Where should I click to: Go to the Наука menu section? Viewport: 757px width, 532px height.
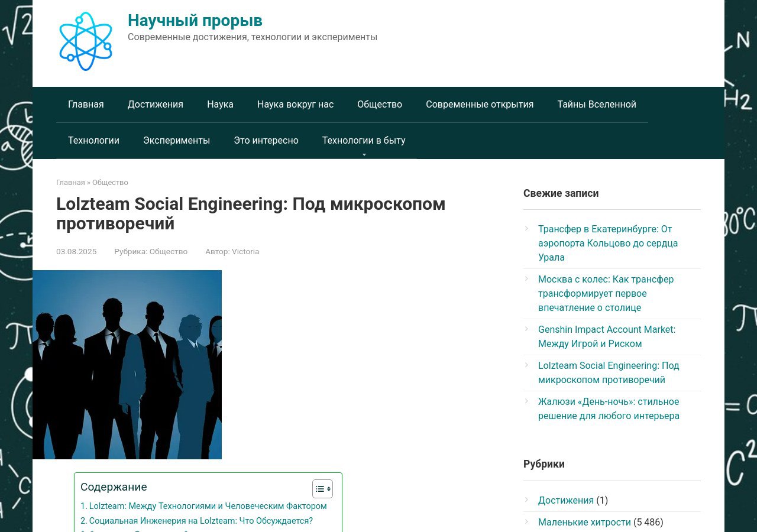(x=220, y=105)
